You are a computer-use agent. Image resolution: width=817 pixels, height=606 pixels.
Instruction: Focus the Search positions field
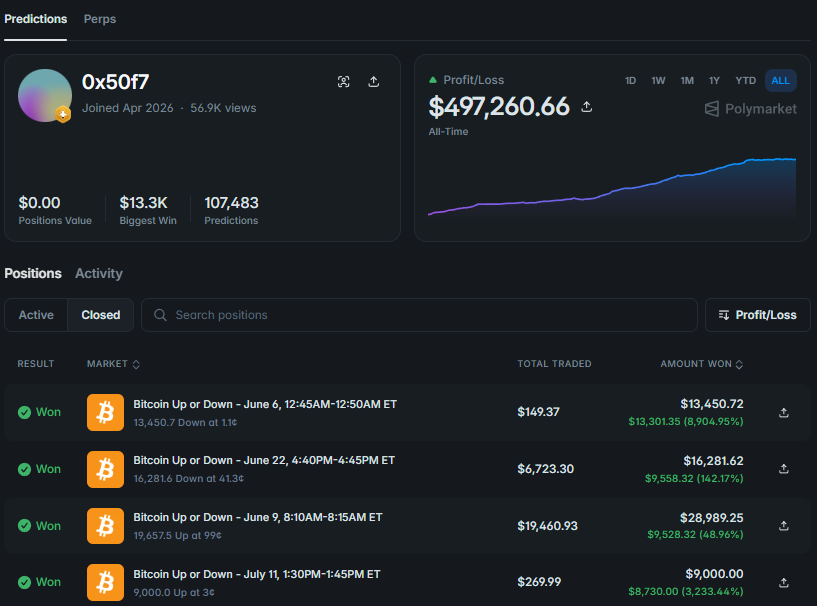point(419,315)
